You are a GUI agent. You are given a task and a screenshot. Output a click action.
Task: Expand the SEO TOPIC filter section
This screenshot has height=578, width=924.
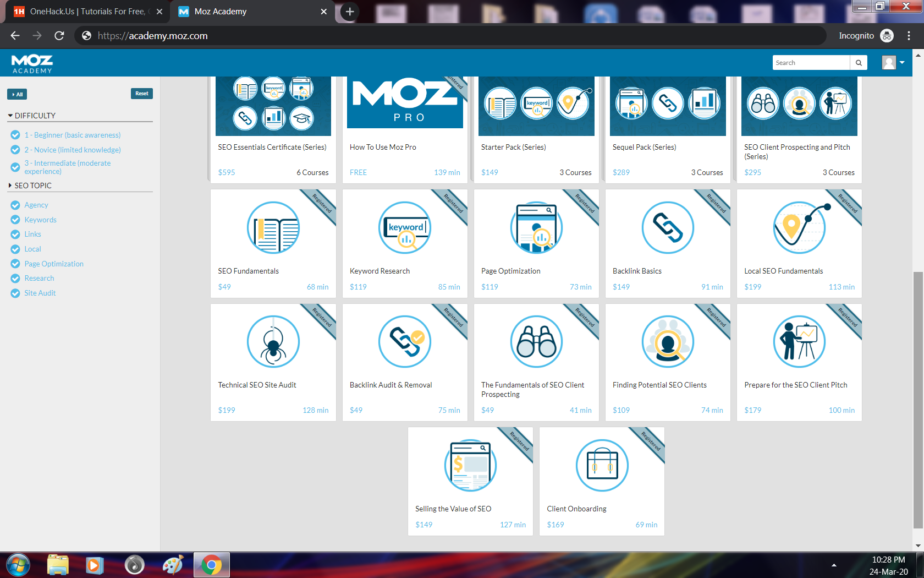tap(10, 186)
